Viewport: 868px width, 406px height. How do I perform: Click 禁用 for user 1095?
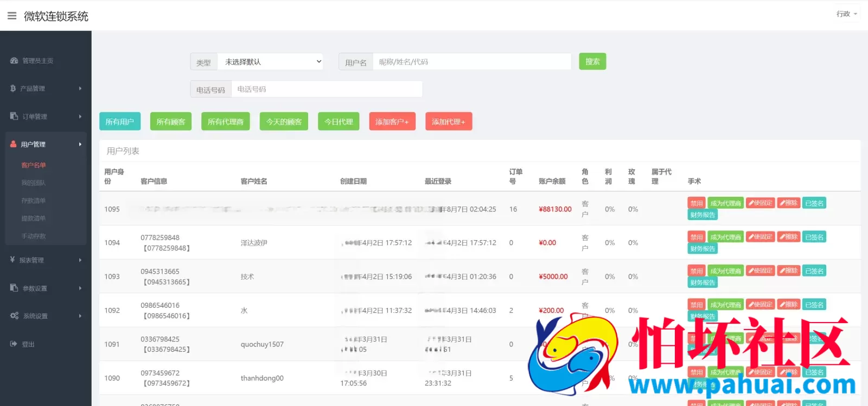point(697,203)
